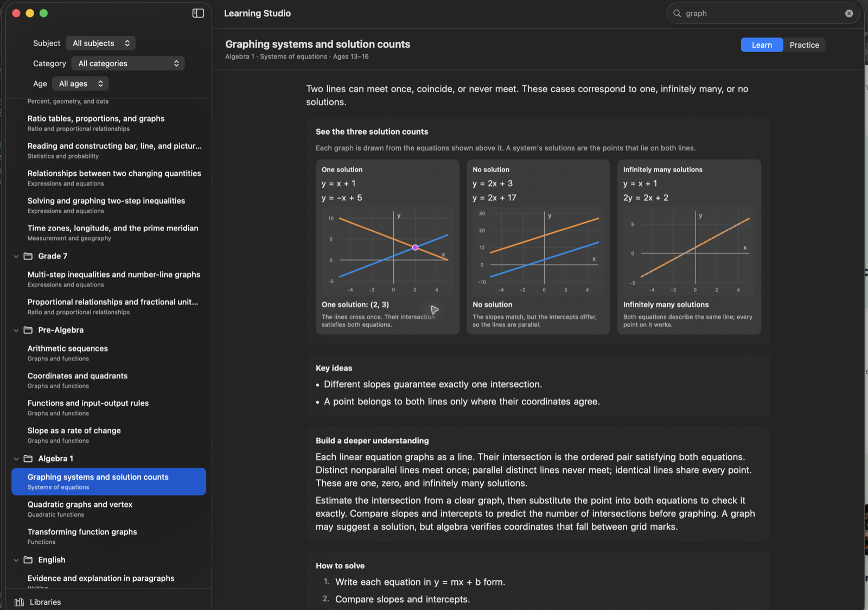Click the Libraries label in the sidebar footer
The width and height of the screenshot is (868, 610).
pyautogui.click(x=46, y=602)
